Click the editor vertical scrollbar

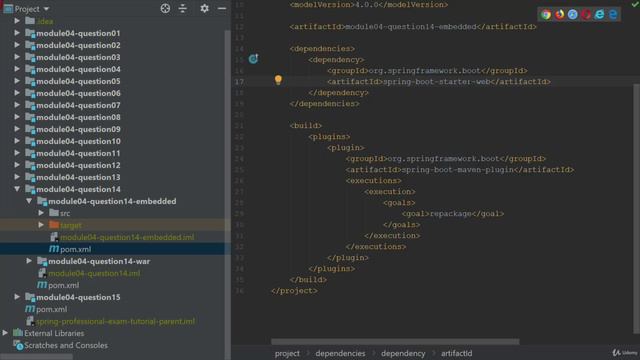point(636,208)
